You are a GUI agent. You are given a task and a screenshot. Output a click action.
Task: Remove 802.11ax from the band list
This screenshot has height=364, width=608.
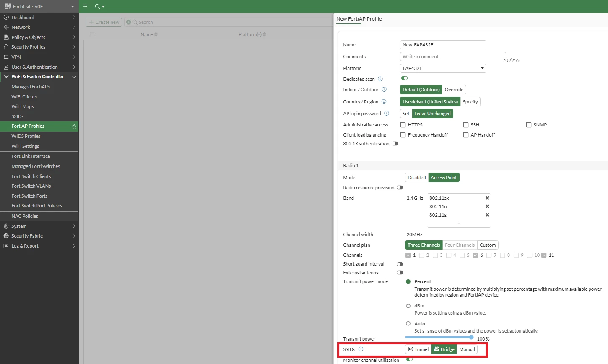(487, 198)
